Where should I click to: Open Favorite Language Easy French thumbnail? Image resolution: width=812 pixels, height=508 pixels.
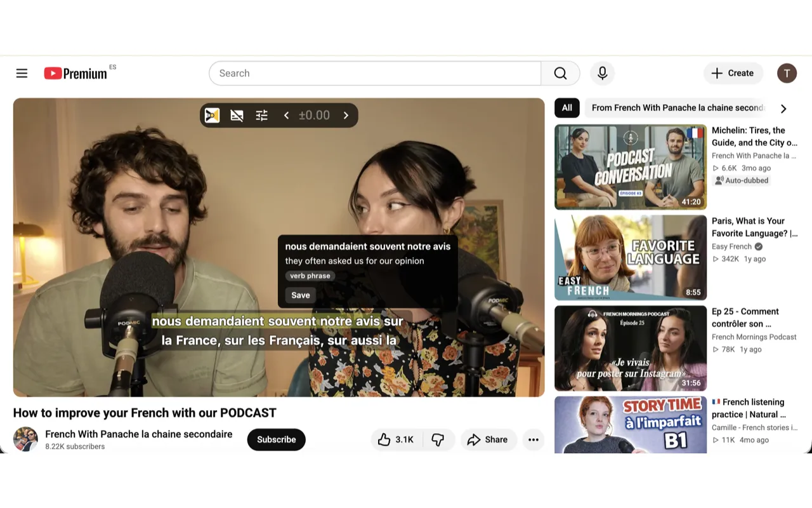click(631, 257)
